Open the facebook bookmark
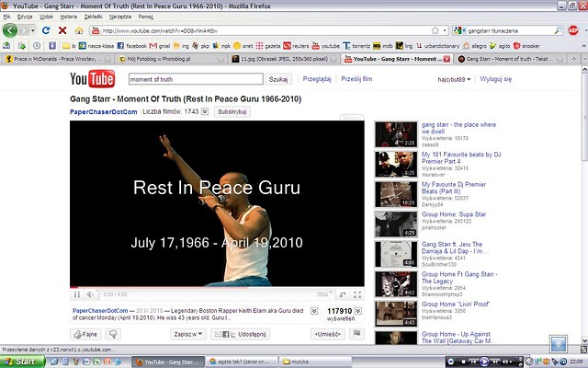Screen dimensions: 588x368 pyautogui.click(x=131, y=46)
